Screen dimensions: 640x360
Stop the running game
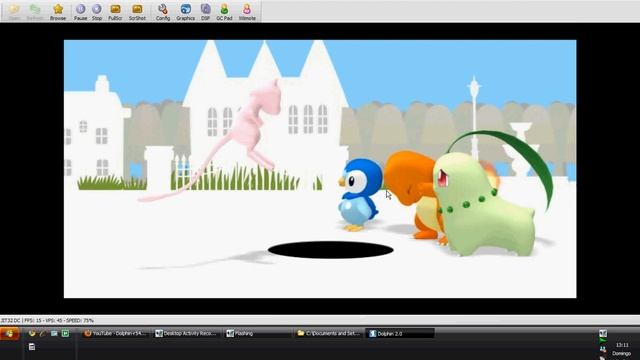click(x=97, y=11)
